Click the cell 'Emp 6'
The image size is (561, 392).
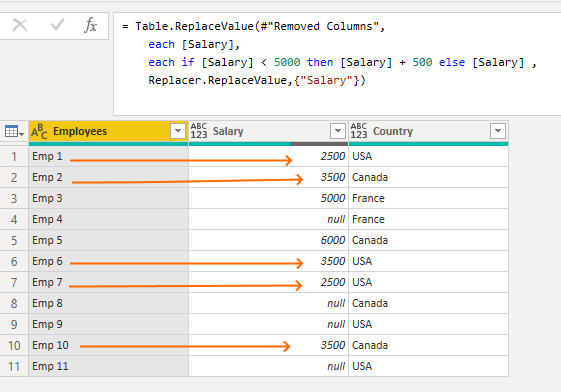[x=108, y=261]
